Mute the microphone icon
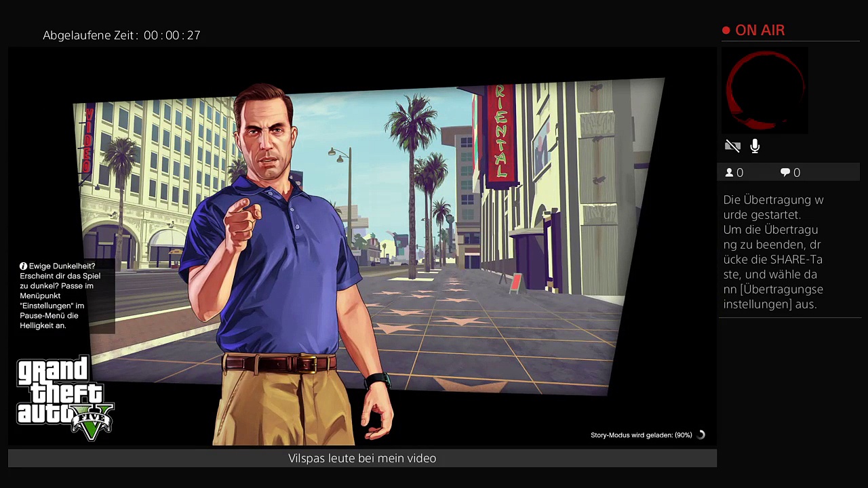 755,146
